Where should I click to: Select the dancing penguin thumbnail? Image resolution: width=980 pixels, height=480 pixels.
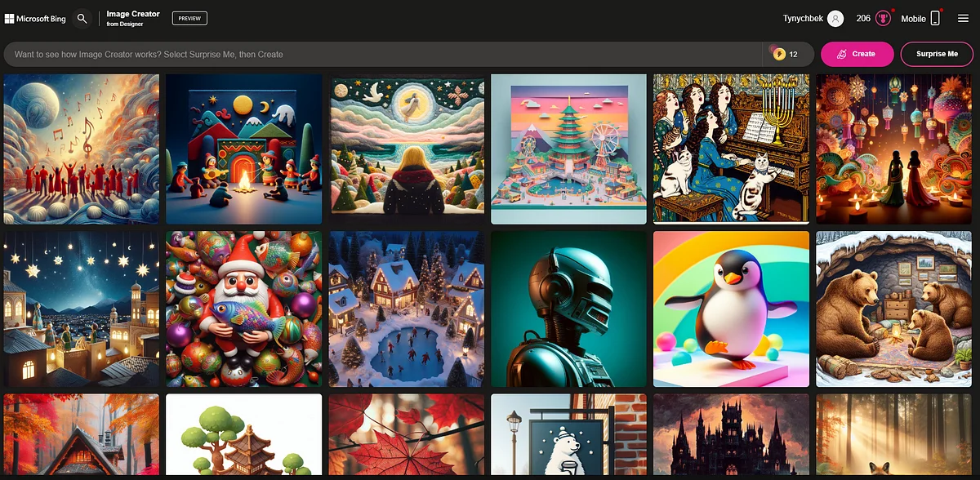pyautogui.click(x=731, y=309)
